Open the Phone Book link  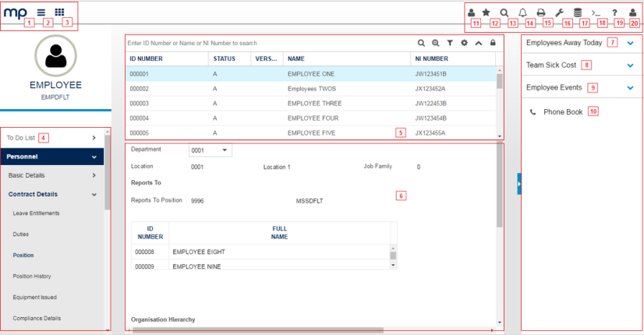(563, 112)
